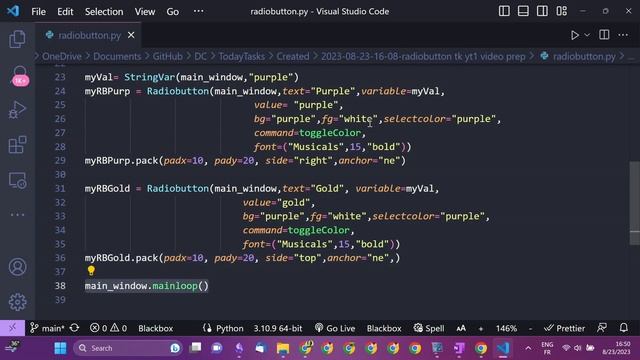This screenshot has width=640, height=360.
Task: Click the 2023-08-23-16-08-radiobutton breadcrumb folder
Action: tap(423, 56)
